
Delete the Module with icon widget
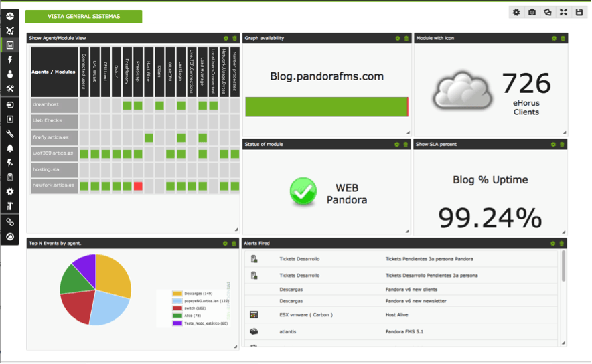pyautogui.click(x=563, y=39)
